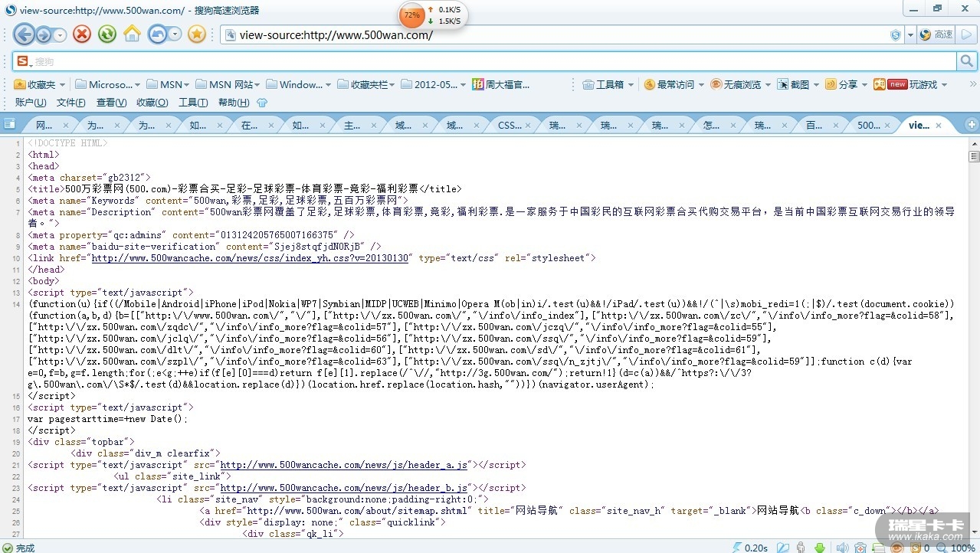Click the <meta charset="gb2312"> line
The width and height of the screenshot is (980, 553).
tap(90, 178)
